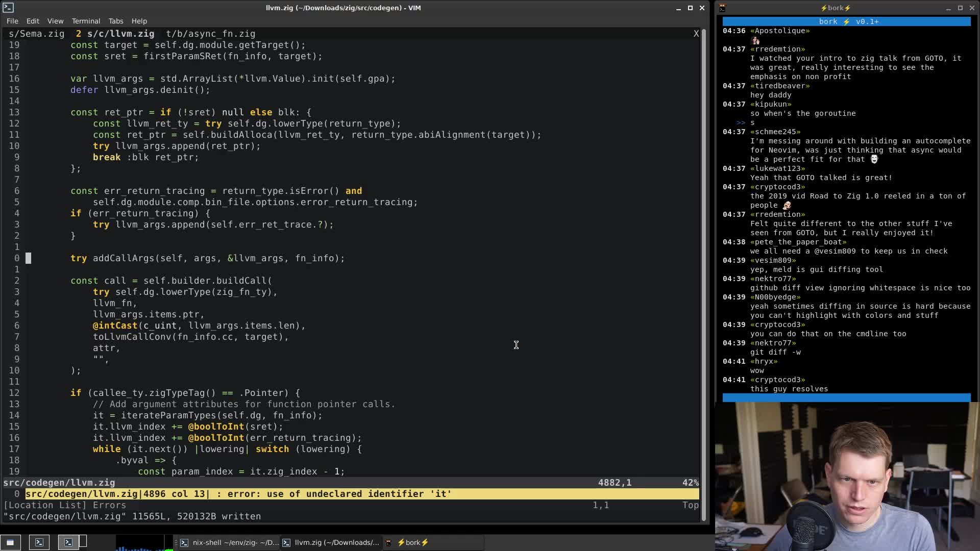The image size is (980, 551).
Task: Maximize the VIM terminal window
Action: (690, 8)
